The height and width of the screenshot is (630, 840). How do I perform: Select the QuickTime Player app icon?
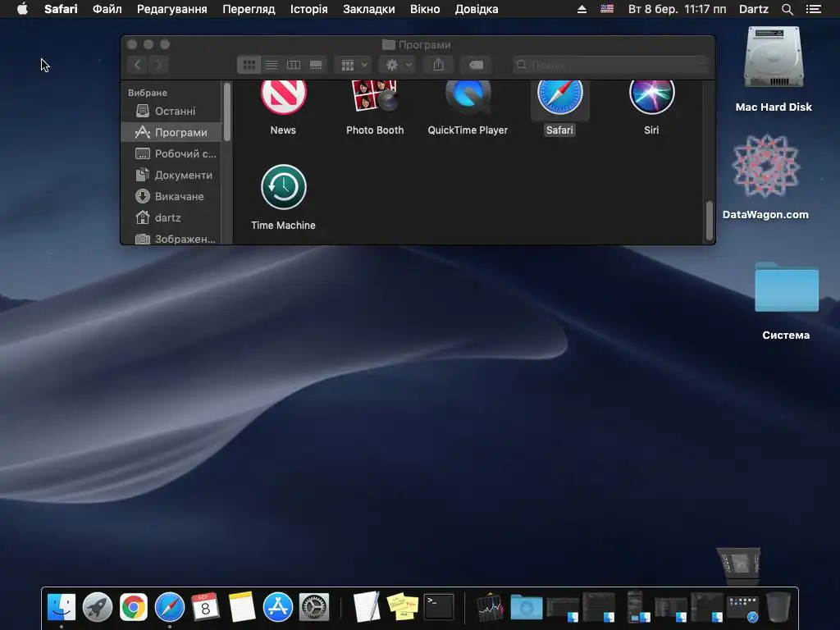468,97
